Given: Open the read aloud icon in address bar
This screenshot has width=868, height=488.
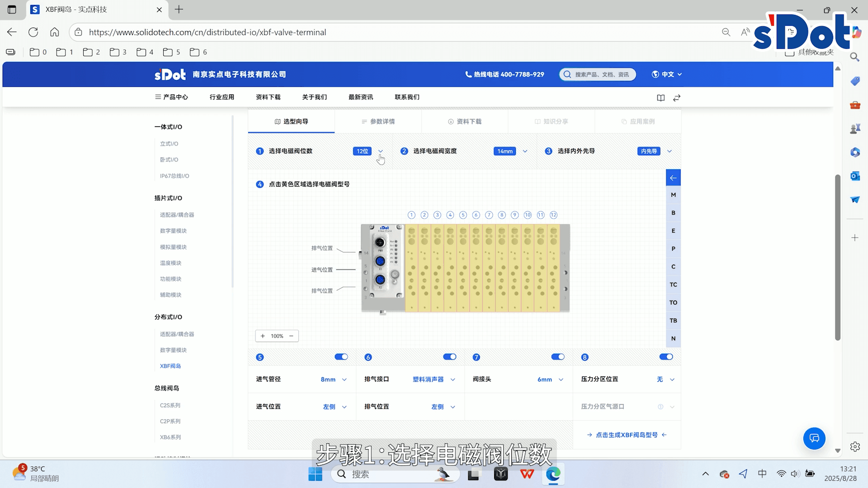Looking at the screenshot, I should (745, 32).
